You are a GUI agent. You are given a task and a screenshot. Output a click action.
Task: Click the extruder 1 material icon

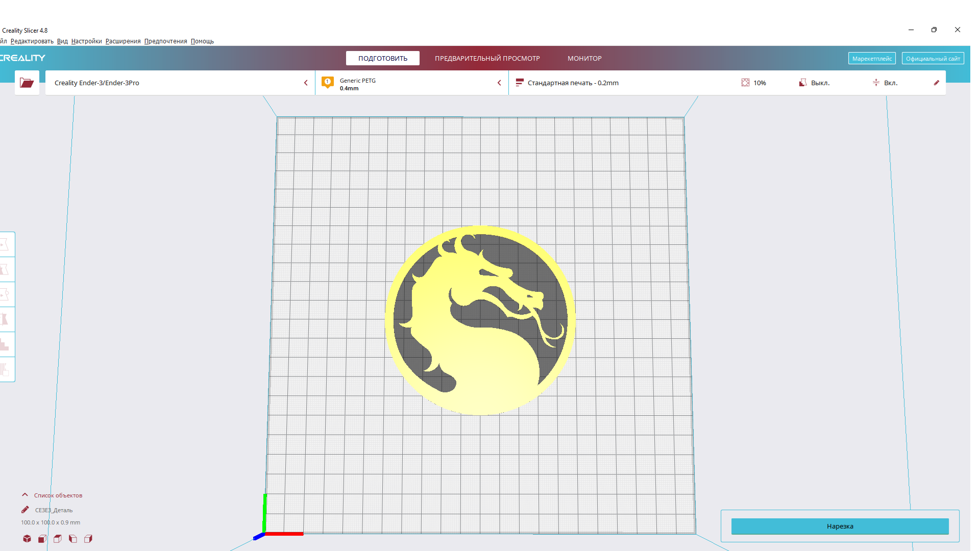coord(328,82)
